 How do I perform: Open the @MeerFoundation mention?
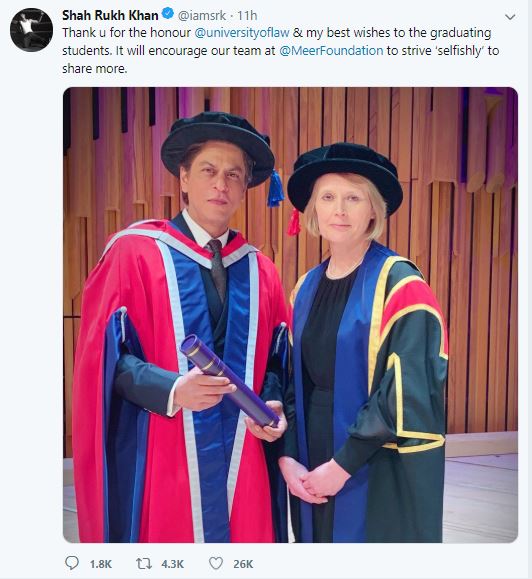pos(331,51)
